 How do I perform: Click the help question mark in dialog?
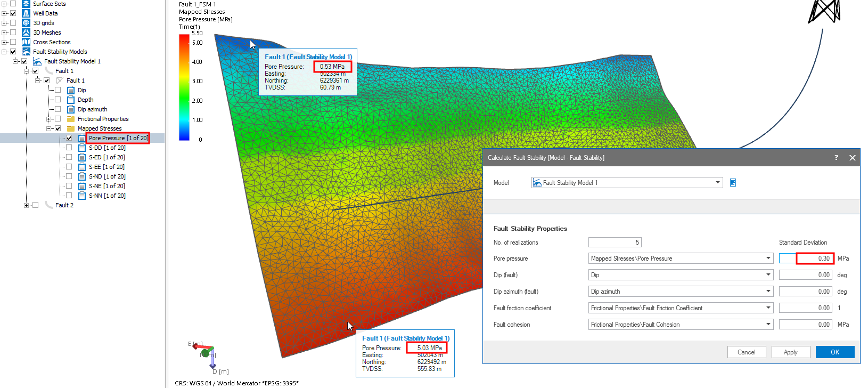coord(836,158)
